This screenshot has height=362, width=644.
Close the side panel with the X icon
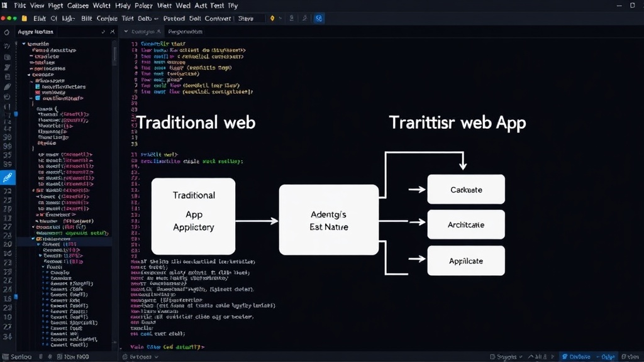pos(112,31)
